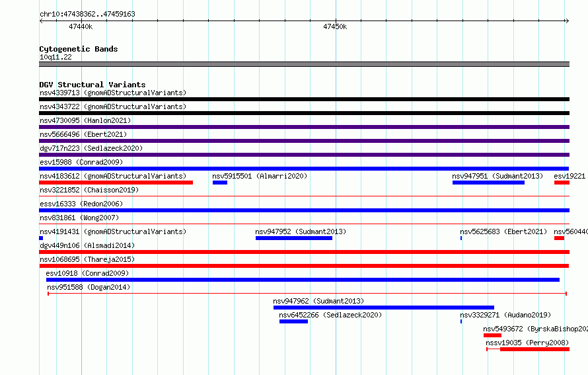Click the nsv947951 (Sudmant2013) blue bar

(489, 183)
